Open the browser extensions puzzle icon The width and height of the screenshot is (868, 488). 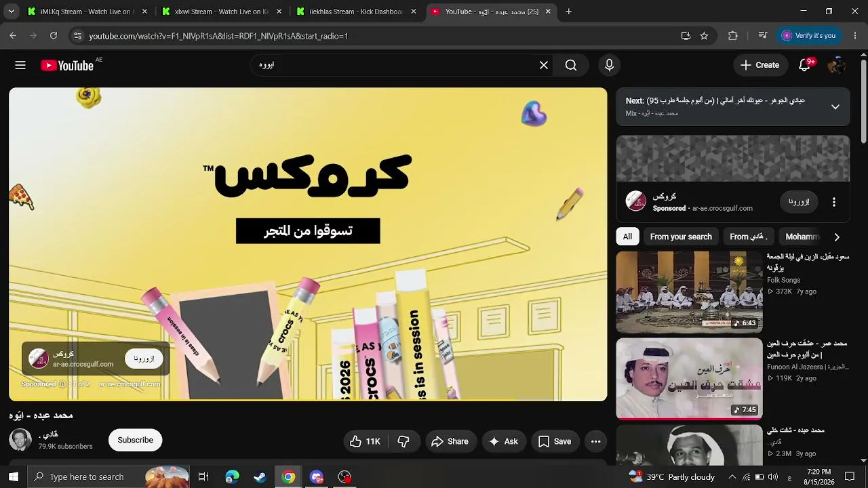click(x=732, y=36)
